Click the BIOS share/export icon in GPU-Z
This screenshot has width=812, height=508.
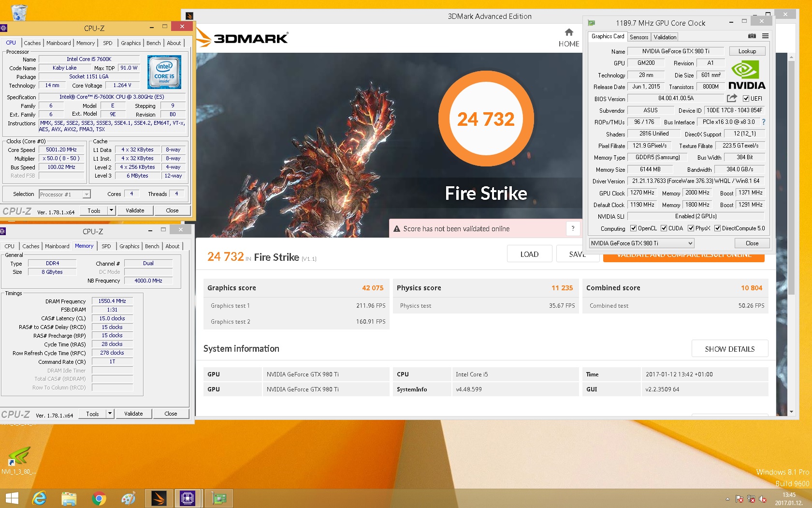(732, 98)
